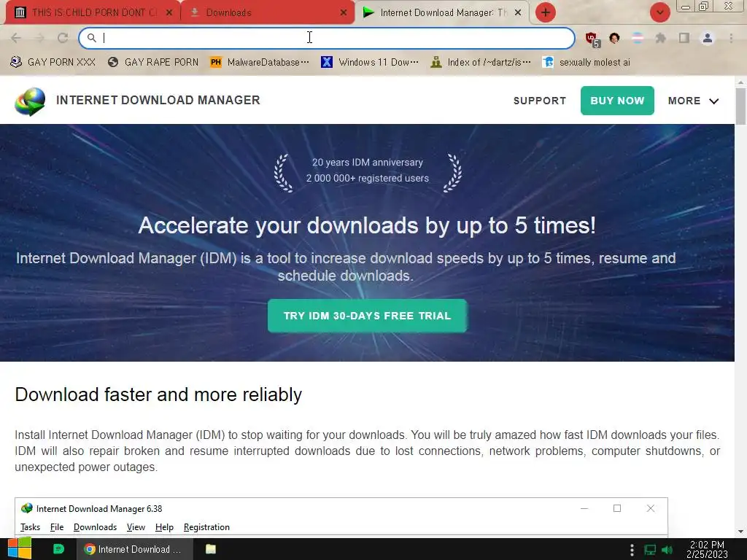Click the page scrollbar down arrow
Image resolution: width=747 pixels, height=560 pixels.
point(741,532)
